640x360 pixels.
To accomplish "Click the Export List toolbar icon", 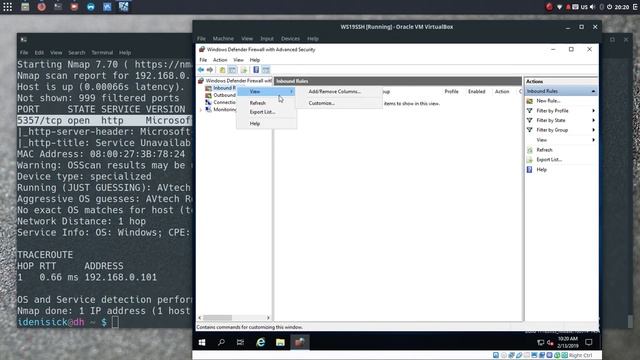I will tap(244, 70).
